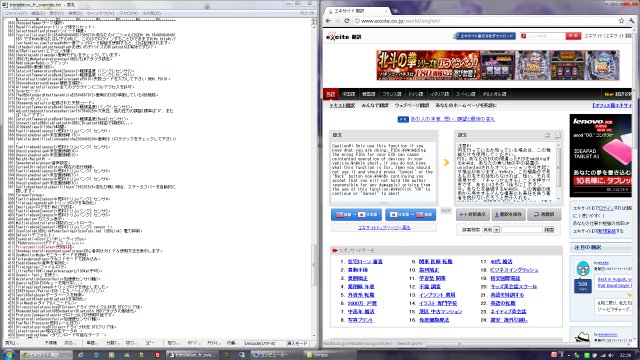Open the Chrome wrench settings menu
The image size is (640, 360).
click(632, 21)
